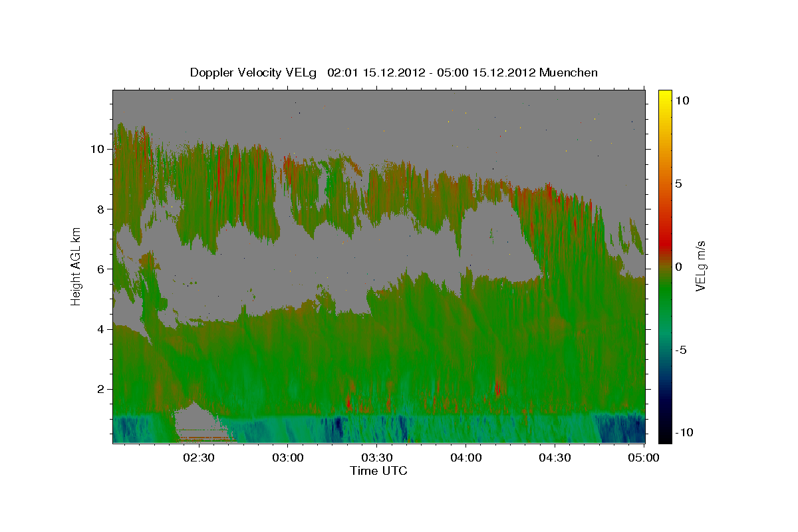Click the height axis label '8'
Viewport: 798px width, 532px height.
click(x=100, y=209)
